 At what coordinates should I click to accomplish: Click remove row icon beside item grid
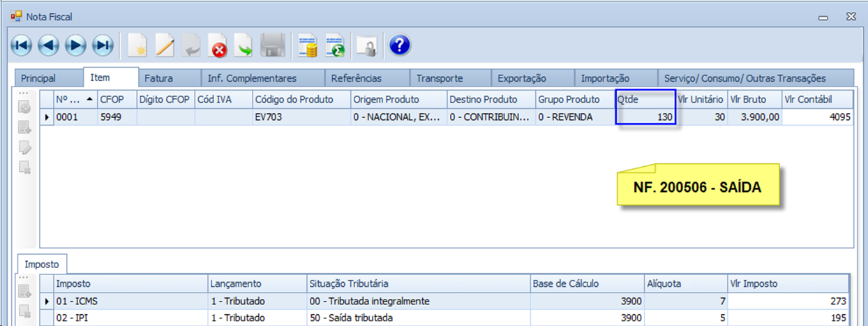tap(24, 167)
